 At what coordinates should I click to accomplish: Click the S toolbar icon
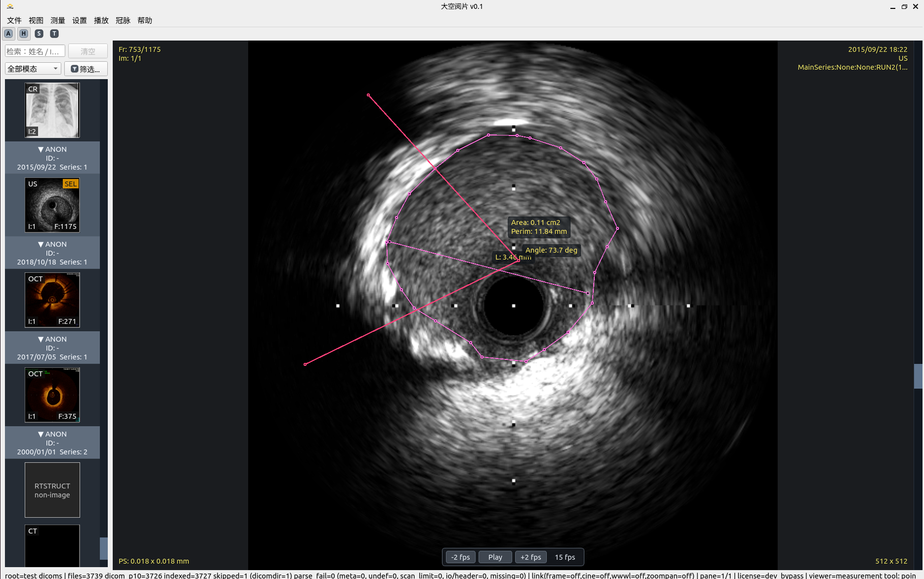(x=39, y=34)
